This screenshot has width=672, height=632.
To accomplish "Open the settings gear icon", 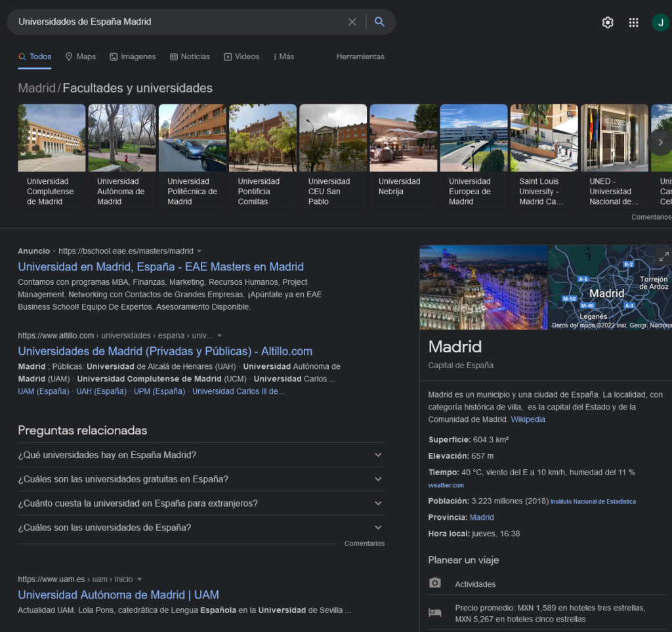I will tap(607, 22).
